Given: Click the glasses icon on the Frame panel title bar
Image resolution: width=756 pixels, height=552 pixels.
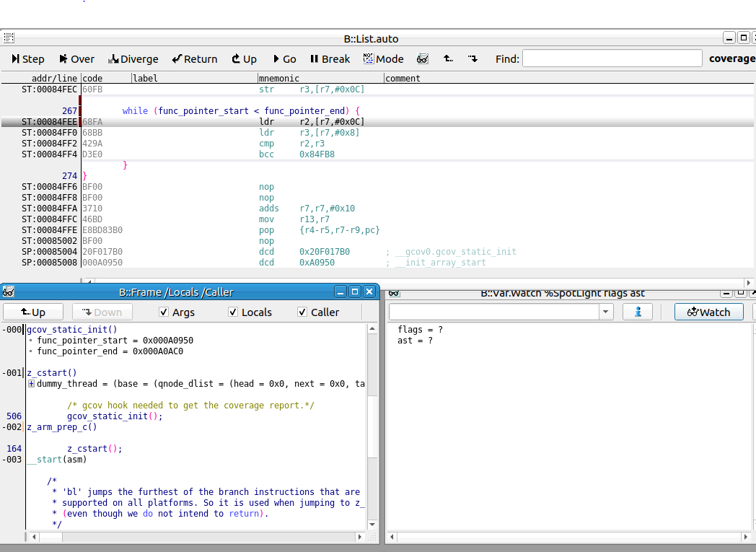Looking at the screenshot, I should coord(8,292).
